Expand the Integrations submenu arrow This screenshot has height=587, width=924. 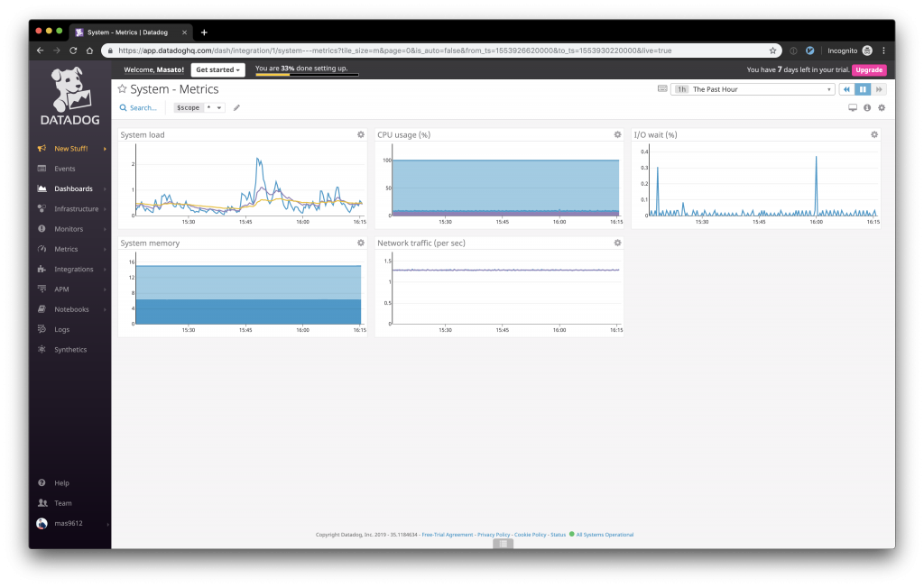coord(105,269)
